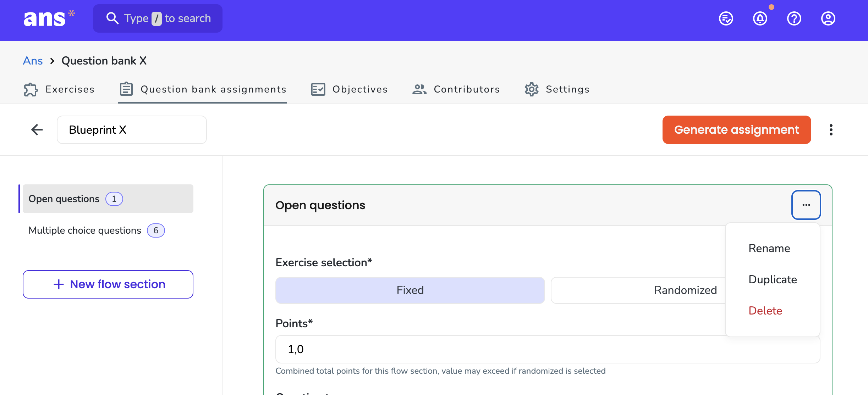Click the Question bank assignments clipboard icon
The image size is (868, 395).
tap(126, 89)
